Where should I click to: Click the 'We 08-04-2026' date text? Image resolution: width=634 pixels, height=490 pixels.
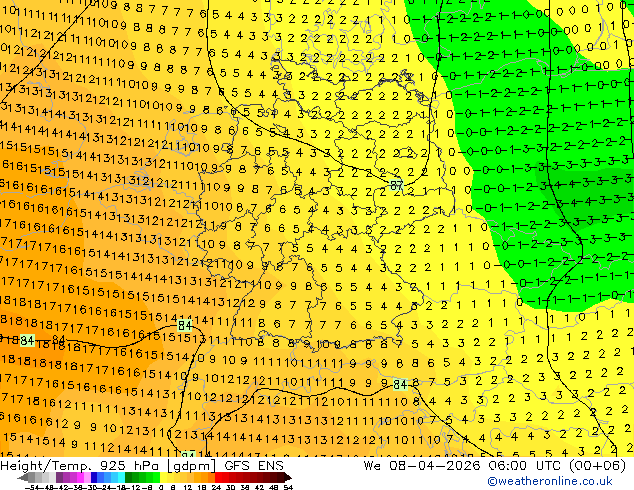(421, 466)
